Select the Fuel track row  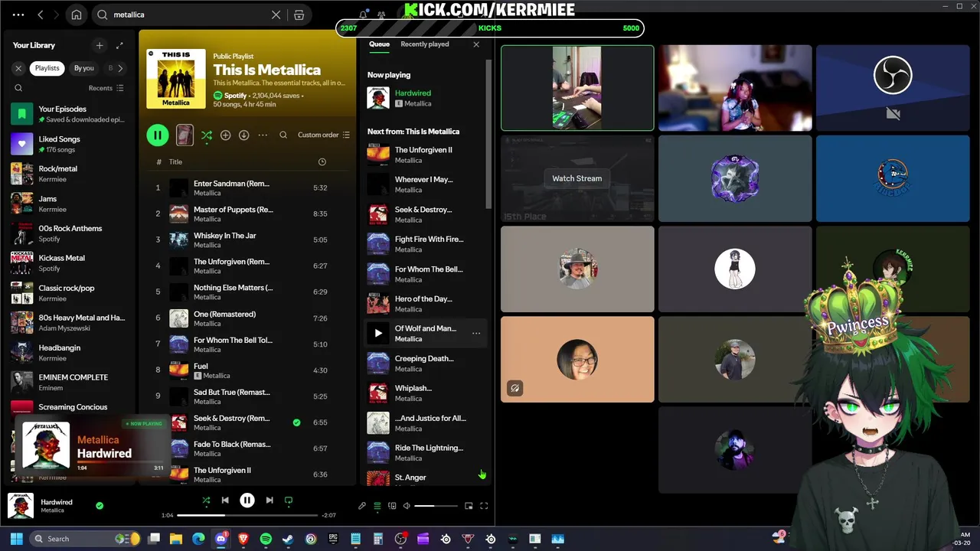[247, 370]
